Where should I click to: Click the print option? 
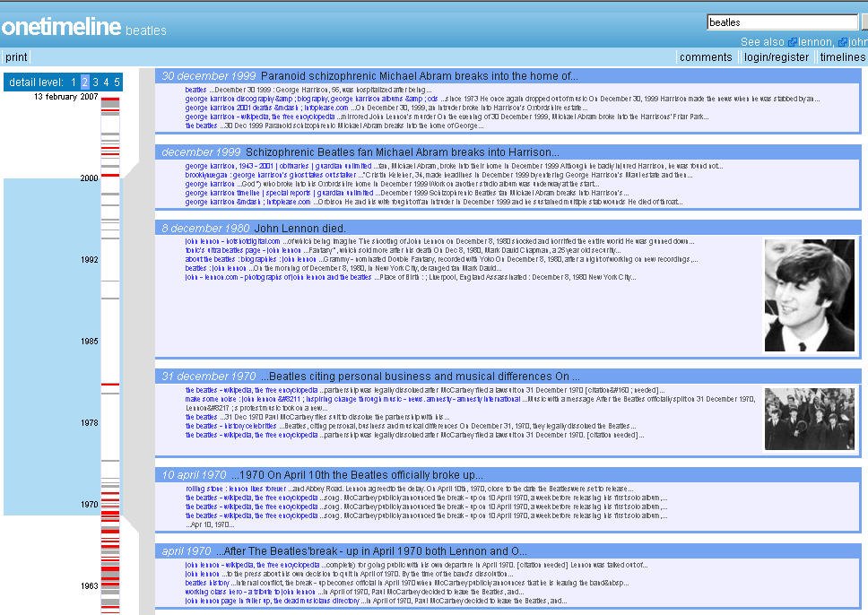pyautogui.click(x=16, y=57)
